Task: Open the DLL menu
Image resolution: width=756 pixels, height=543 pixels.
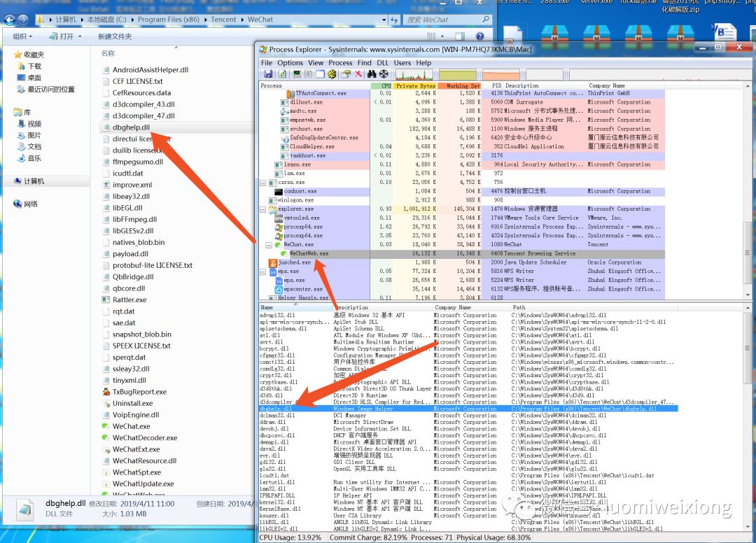Action: pos(382,63)
